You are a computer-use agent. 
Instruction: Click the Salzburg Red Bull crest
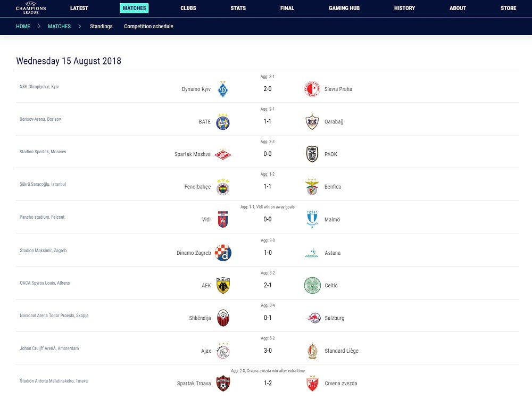312,318
